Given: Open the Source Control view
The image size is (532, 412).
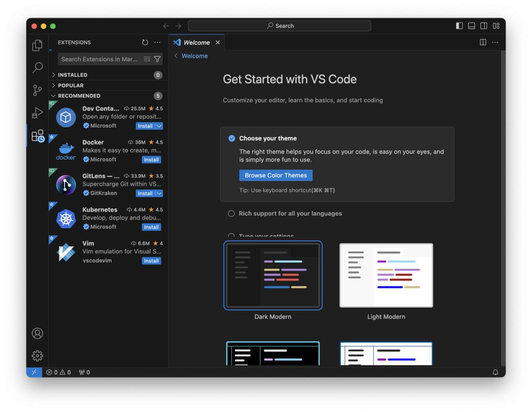Looking at the screenshot, I should pos(37,90).
